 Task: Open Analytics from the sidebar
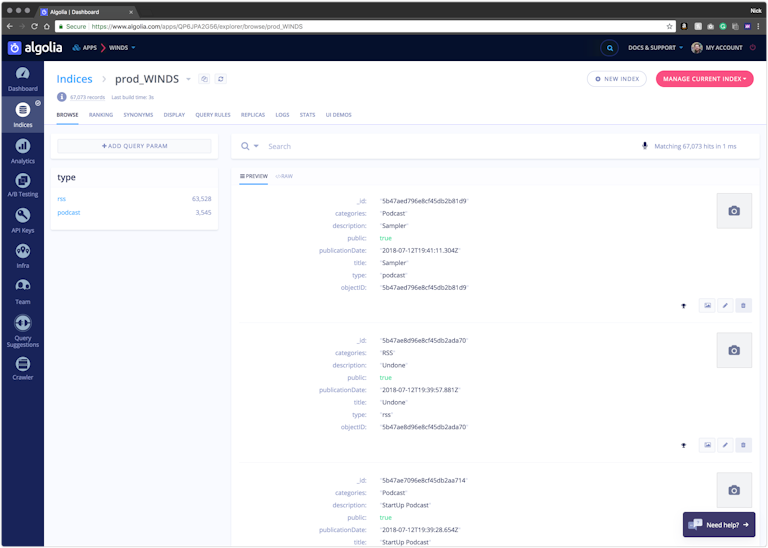(23, 151)
